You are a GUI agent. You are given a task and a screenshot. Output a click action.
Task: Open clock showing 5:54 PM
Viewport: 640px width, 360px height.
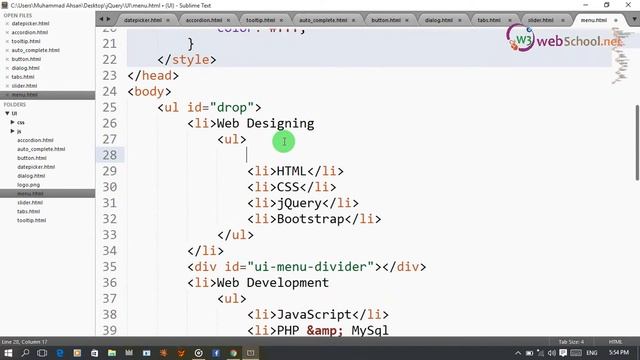pyautogui.click(x=619, y=353)
